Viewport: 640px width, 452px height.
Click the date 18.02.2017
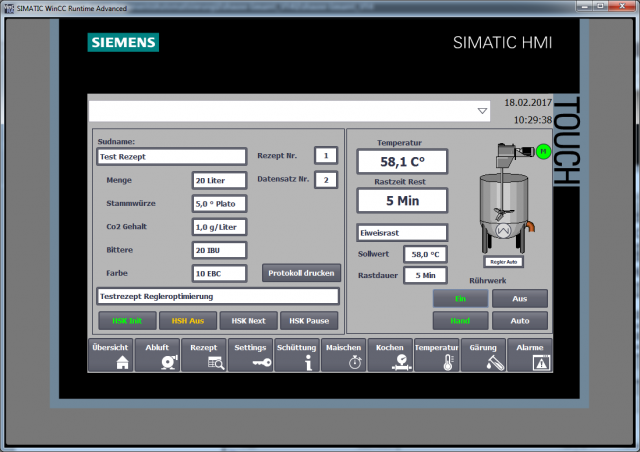(x=528, y=102)
